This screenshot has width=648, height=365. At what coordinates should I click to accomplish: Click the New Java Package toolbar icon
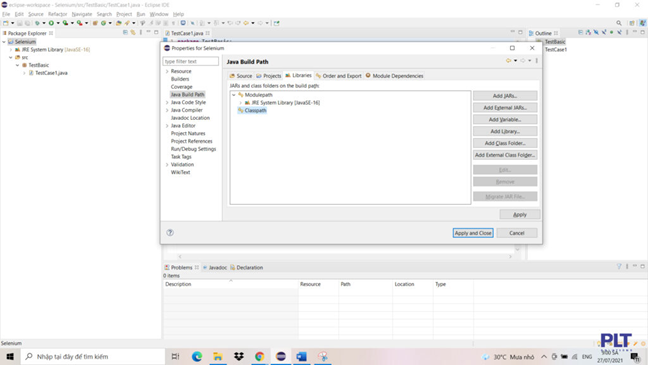click(95, 23)
